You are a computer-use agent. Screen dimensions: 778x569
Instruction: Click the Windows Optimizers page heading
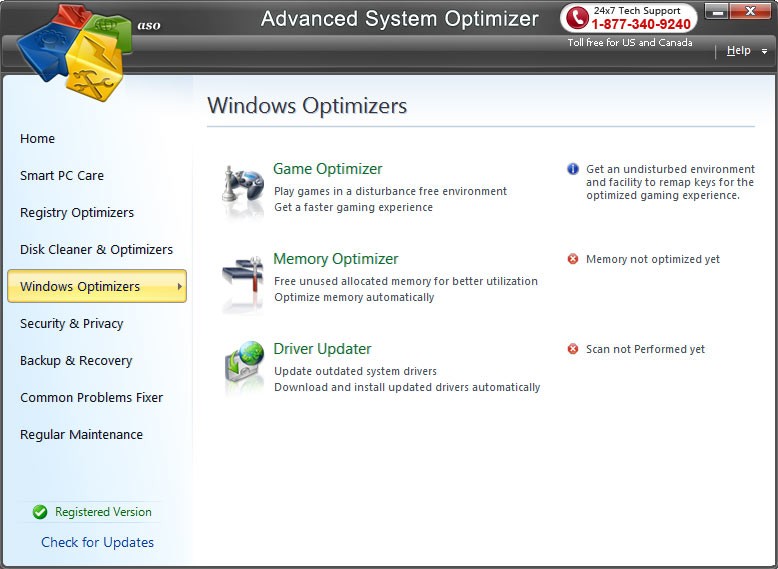pyautogui.click(x=307, y=106)
